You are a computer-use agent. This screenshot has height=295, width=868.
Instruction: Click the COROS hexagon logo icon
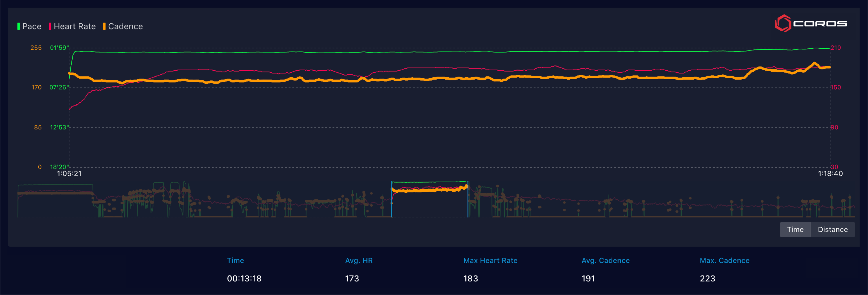pos(783,23)
